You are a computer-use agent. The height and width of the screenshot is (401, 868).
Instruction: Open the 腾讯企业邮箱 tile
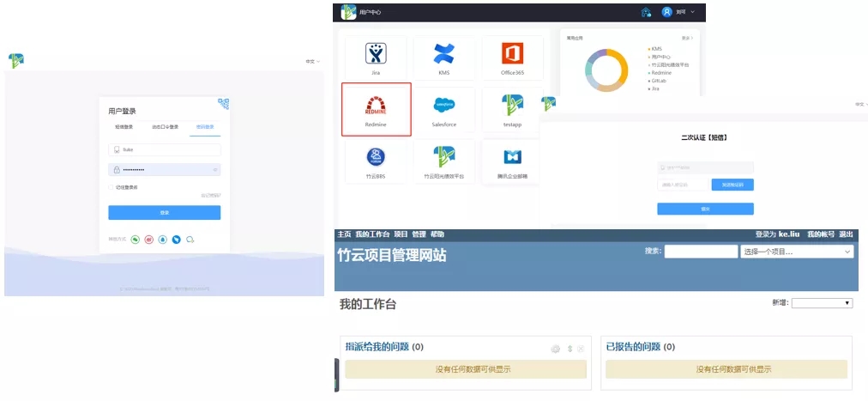tap(512, 161)
